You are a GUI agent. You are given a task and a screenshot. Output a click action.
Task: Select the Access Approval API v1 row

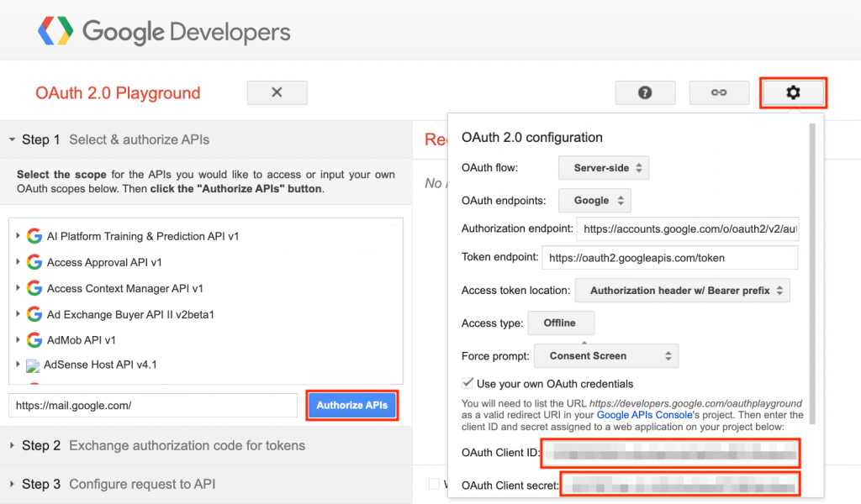click(x=104, y=262)
